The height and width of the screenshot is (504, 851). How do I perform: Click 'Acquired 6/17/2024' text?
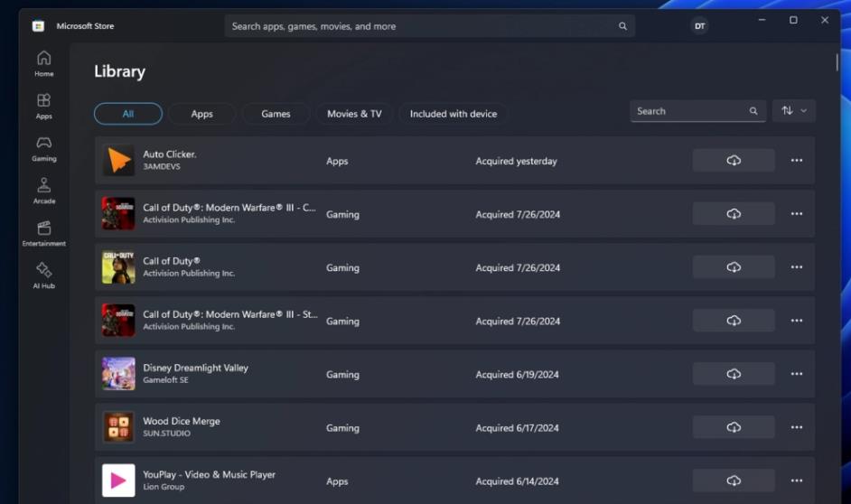click(518, 428)
